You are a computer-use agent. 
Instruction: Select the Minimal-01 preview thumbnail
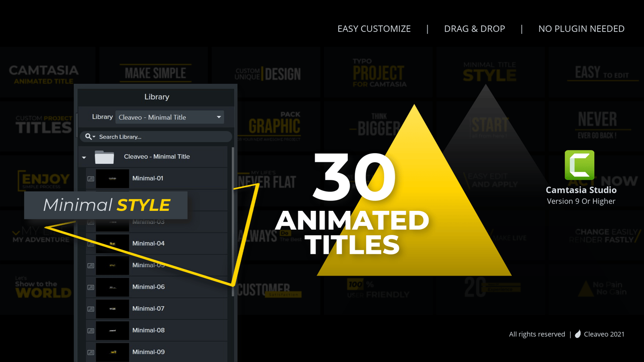click(x=112, y=178)
